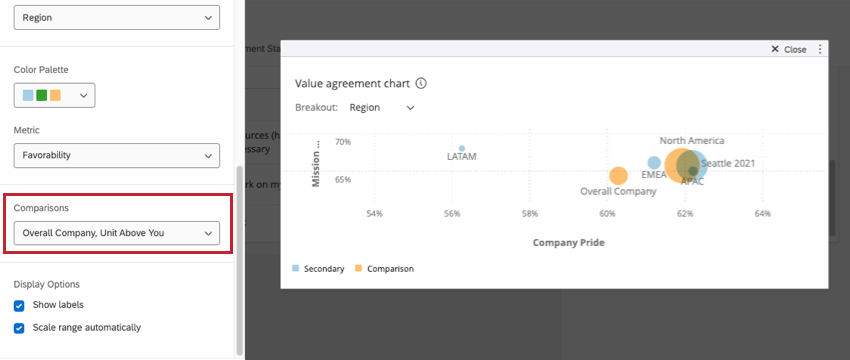The width and height of the screenshot is (850, 360).
Task: Expand the Metric Favorability dropdown
Action: point(117,155)
